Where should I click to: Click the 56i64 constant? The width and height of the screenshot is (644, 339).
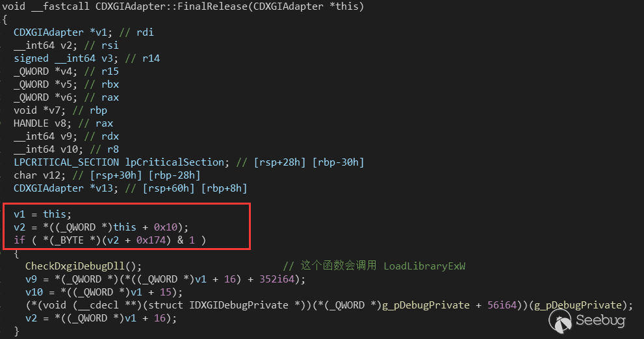tap(502, 305)
